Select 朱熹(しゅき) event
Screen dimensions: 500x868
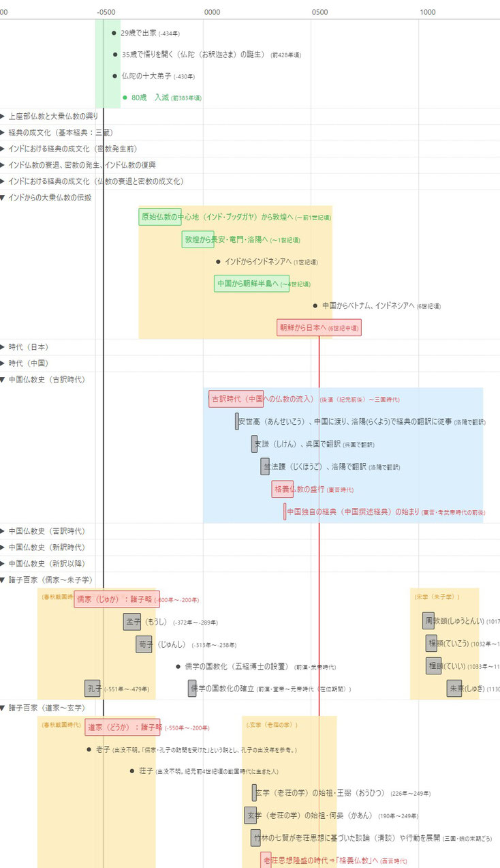coord(454,689)
